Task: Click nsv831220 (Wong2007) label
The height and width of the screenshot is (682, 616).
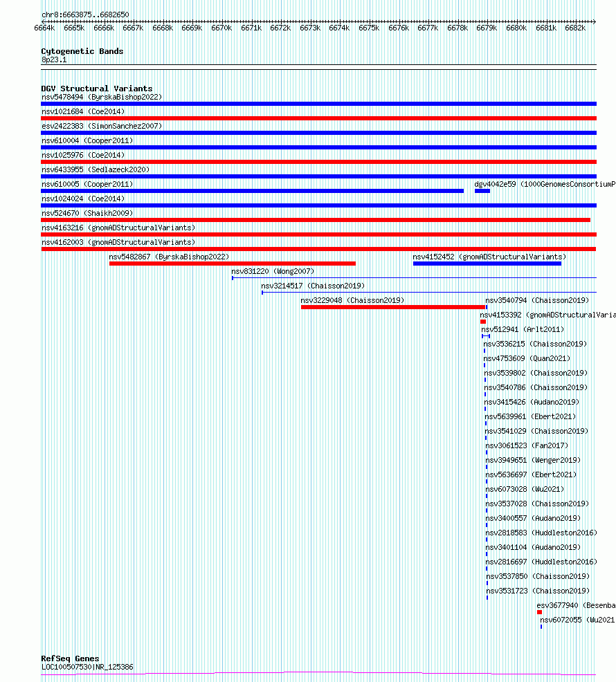Action: click(273, 271)
